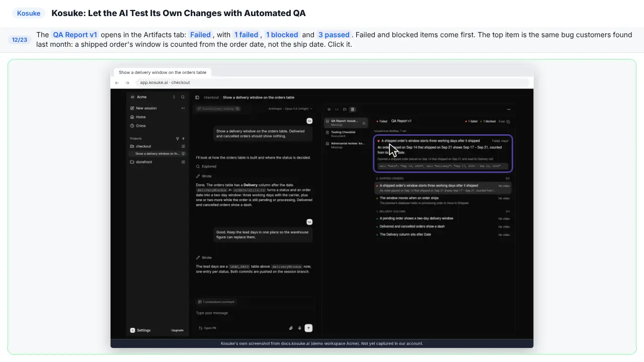644x362 pixels.
Task: Click the microphone voice input icon
Action: [299, 328]
